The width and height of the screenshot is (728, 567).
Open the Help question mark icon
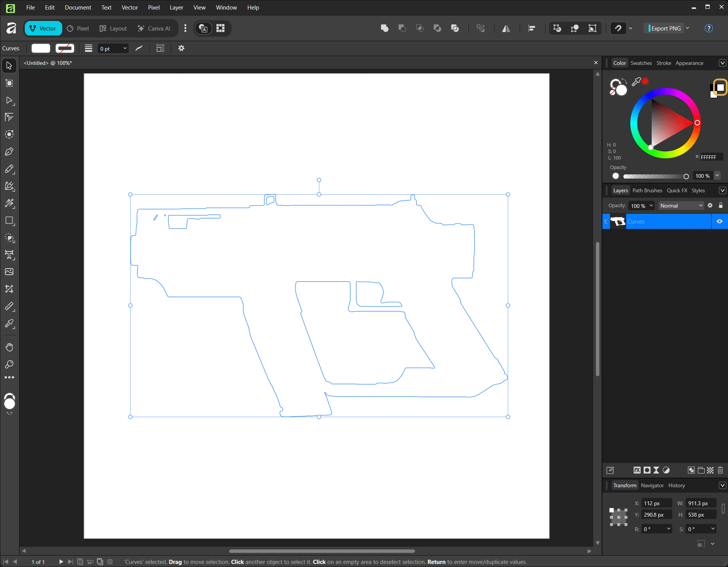pyautogui.click(x=709, y=28)
